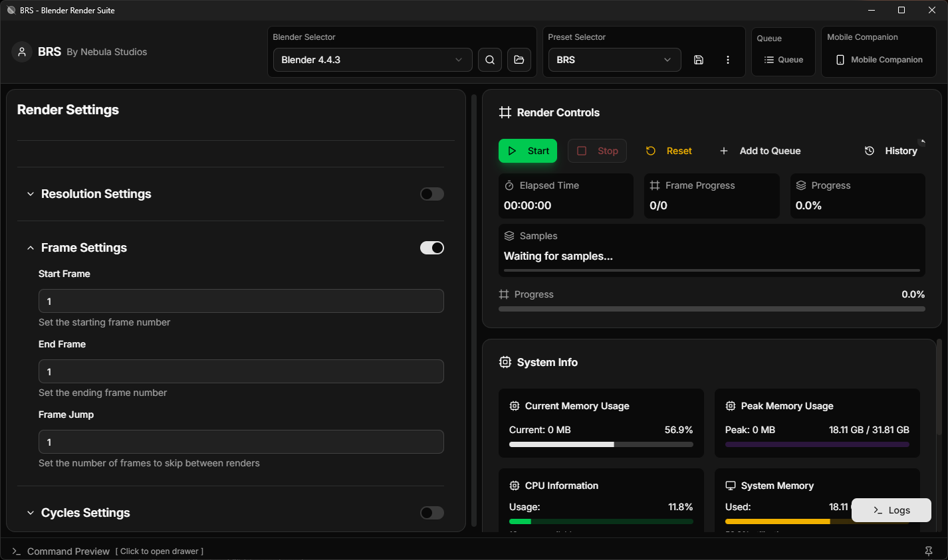Open the Queue panel button
948x560 pixels.
(784, 60)
